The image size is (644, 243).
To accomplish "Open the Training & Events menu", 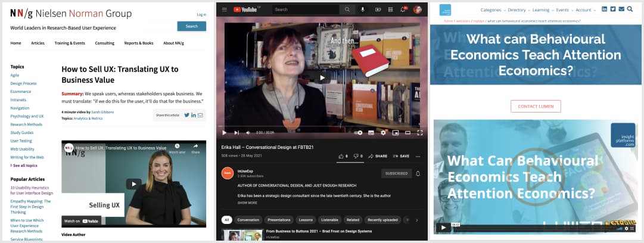I will click(70, 43).
